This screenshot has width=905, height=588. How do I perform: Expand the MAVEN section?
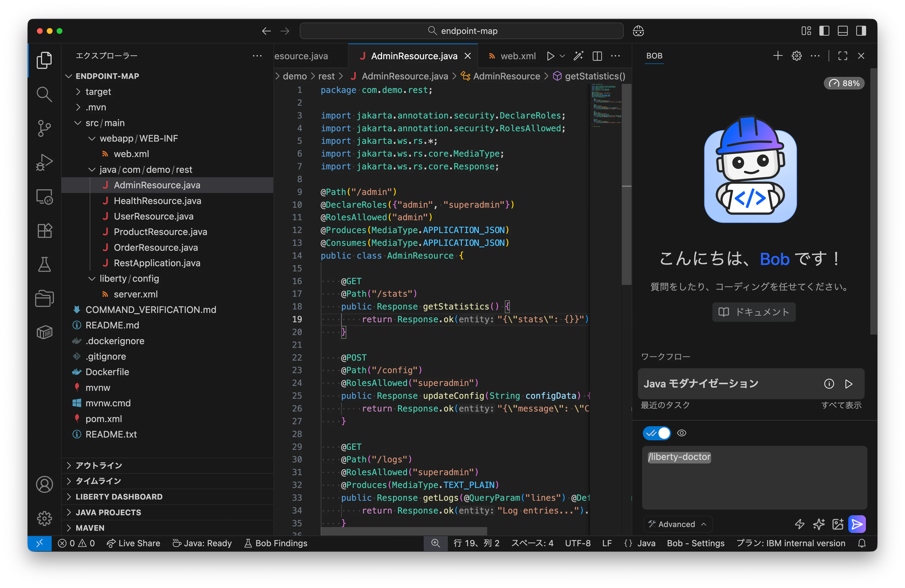pos(167,528)
